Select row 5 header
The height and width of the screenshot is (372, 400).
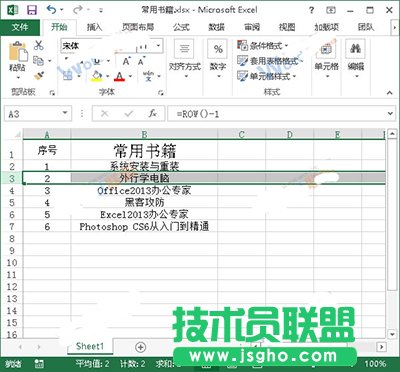coord(12,202)
